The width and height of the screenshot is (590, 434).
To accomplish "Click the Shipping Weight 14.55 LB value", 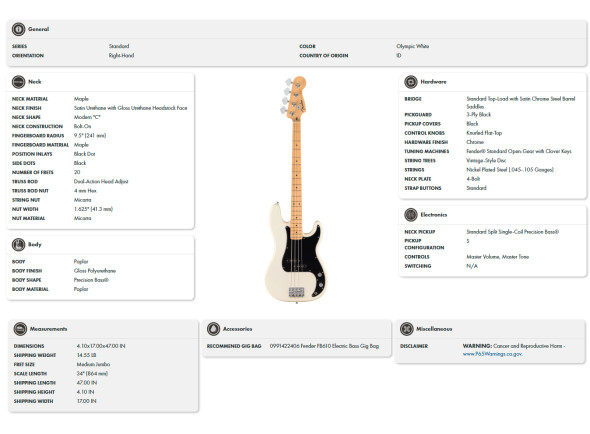I will pyautogui.click(x=86, y=355).
